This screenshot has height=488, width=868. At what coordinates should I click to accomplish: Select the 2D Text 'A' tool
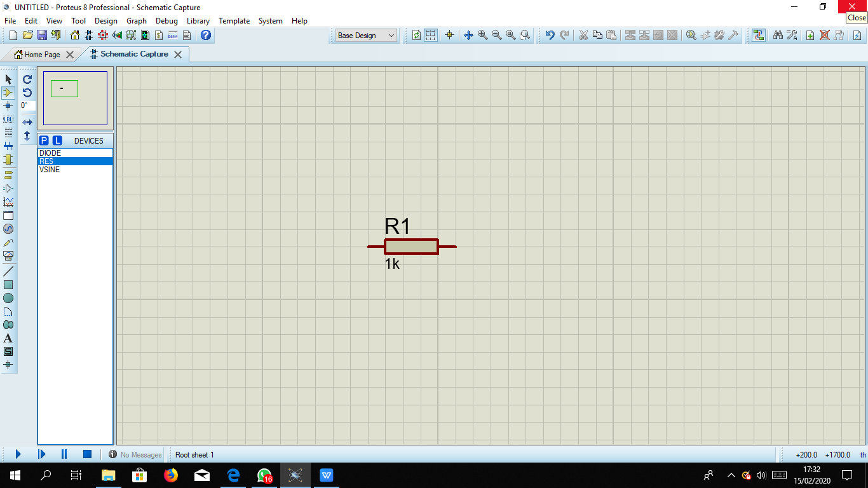pyautogui.click(x=8, y=338)
